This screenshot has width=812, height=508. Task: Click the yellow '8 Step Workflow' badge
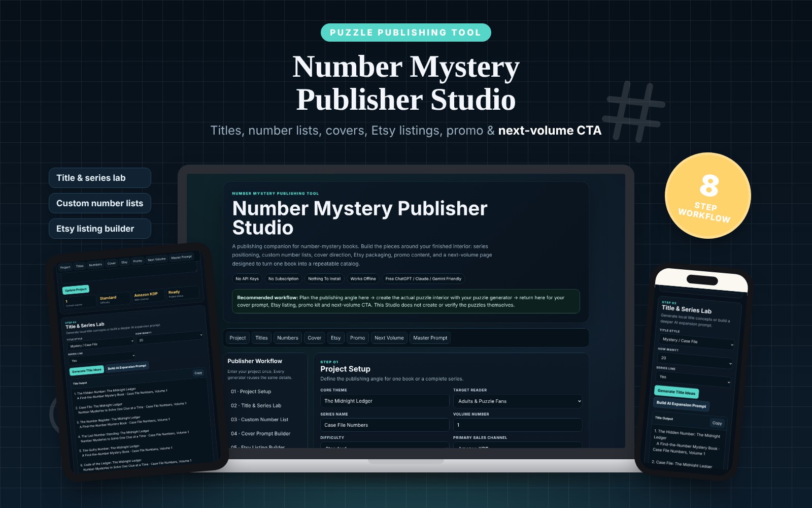(x=708, y=196)
